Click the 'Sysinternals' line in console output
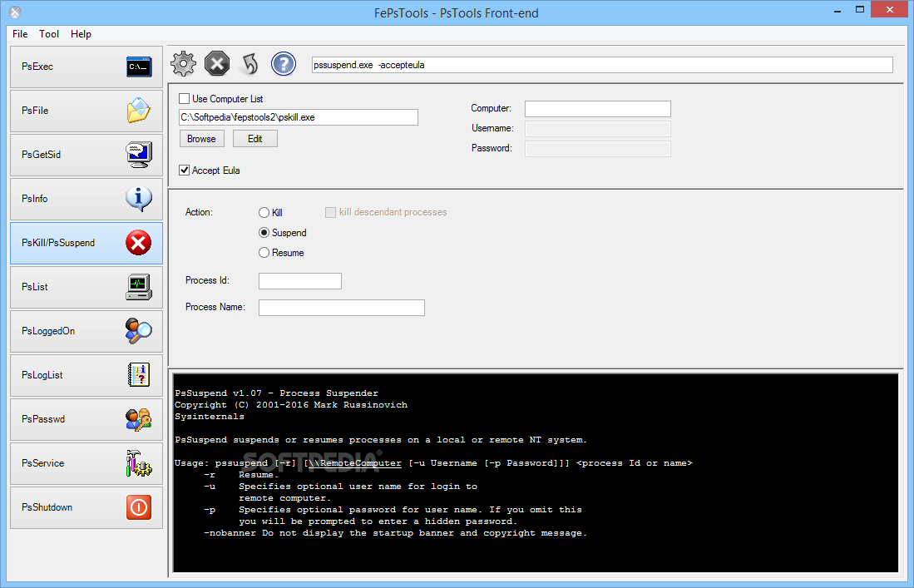 pos(210,417)
